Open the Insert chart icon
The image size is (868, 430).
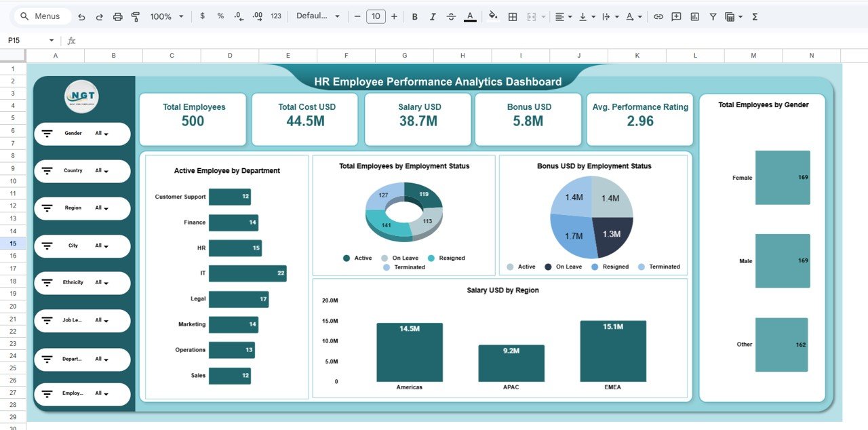click(x=694, y=16)
